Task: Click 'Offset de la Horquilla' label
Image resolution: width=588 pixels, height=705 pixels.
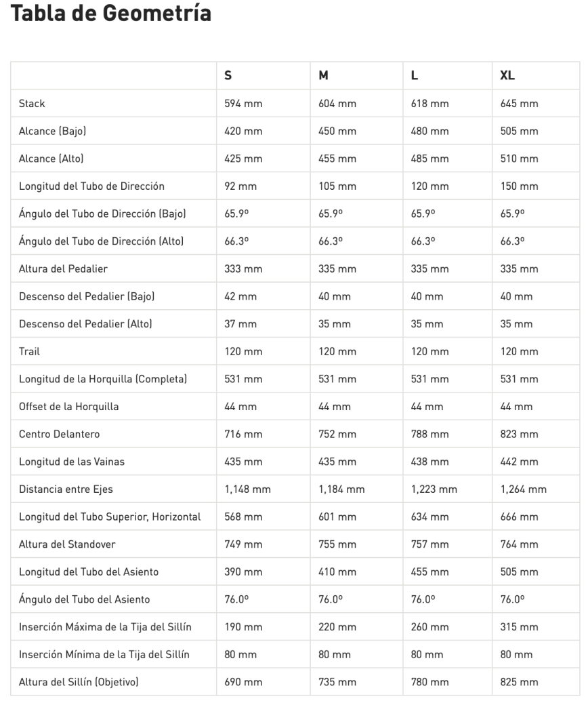Action: [68, 407]
